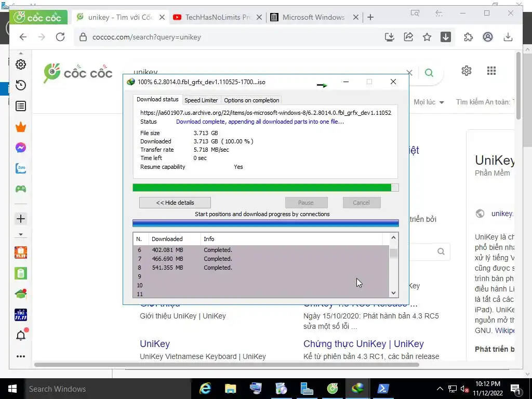Screen dimensions: 532x399
Task: Switch to the Microsoft Windows tab
Action: click(314, 17)
